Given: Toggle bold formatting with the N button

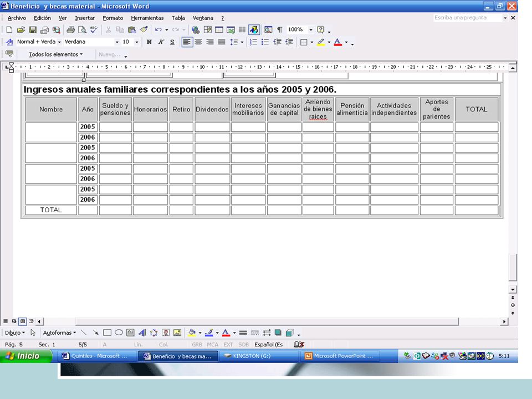Looking at the screenshot, I should (149, 42).
